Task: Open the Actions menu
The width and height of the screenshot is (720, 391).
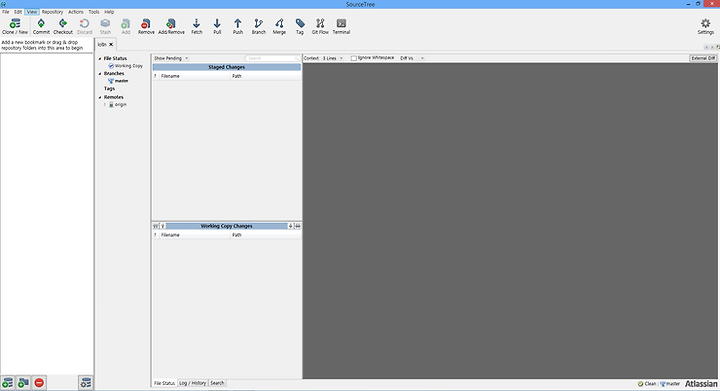Action: [x=76, y=12]
